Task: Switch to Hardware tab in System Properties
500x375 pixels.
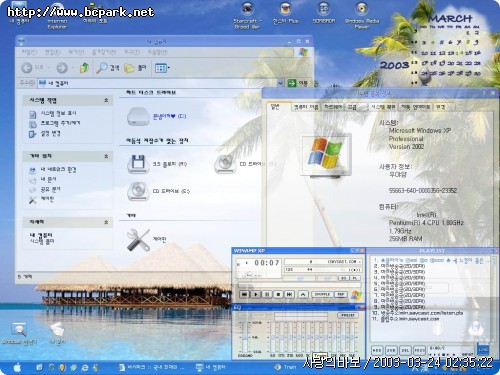Action: pos(333,107)
